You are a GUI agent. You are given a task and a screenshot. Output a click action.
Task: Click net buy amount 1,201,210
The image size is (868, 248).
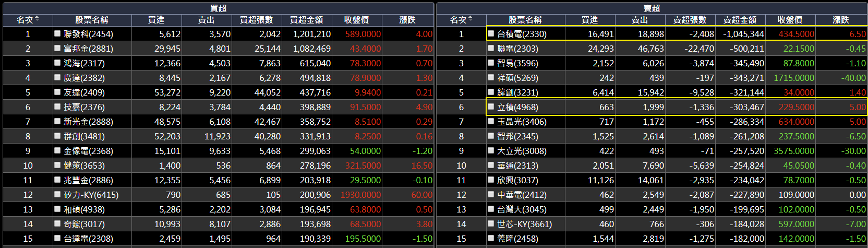point(312,34)
